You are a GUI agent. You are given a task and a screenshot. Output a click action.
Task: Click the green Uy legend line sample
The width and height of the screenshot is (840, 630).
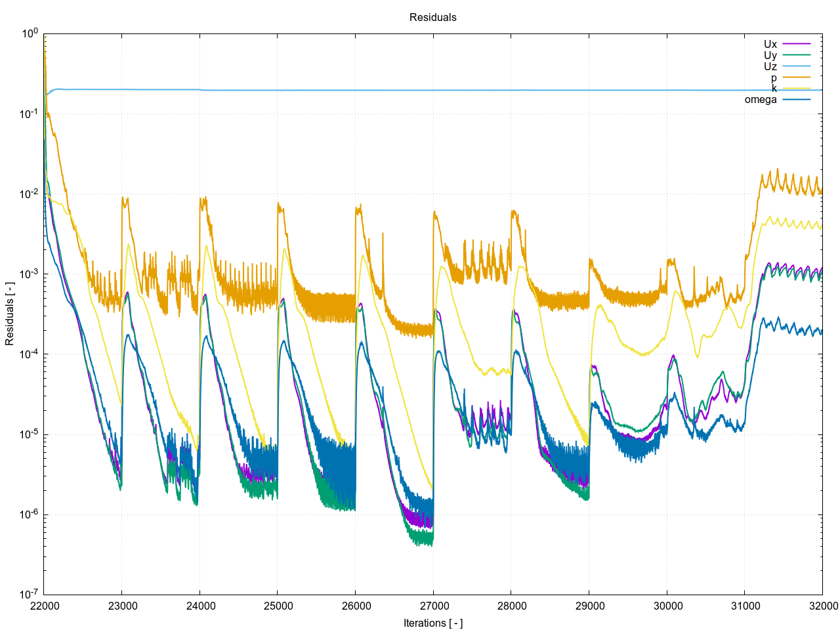click(796, 55)
